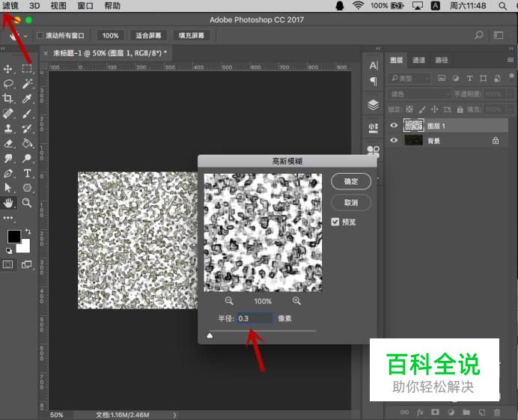Enable 滚动所有窗口 checkbox

[40, 35]
